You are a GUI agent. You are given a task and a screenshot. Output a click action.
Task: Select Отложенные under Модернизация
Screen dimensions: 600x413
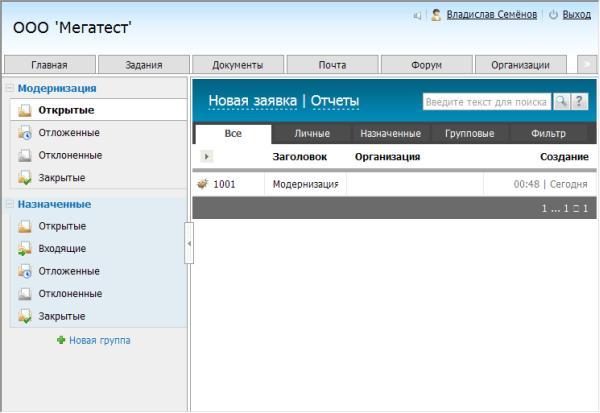tap(98, 133)
